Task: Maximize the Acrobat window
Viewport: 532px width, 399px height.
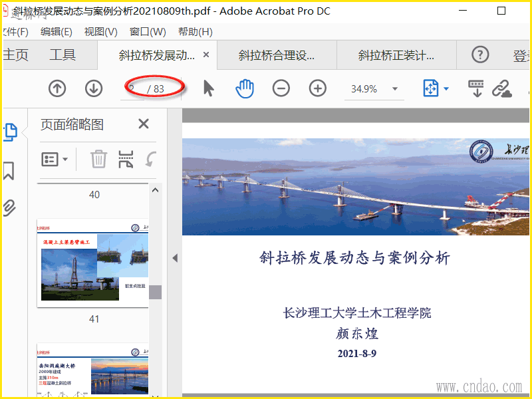Action: click(501, 11)
